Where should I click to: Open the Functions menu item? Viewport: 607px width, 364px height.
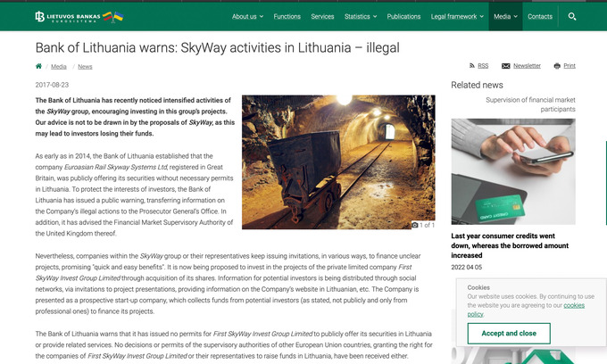click(x=287, y=16)
